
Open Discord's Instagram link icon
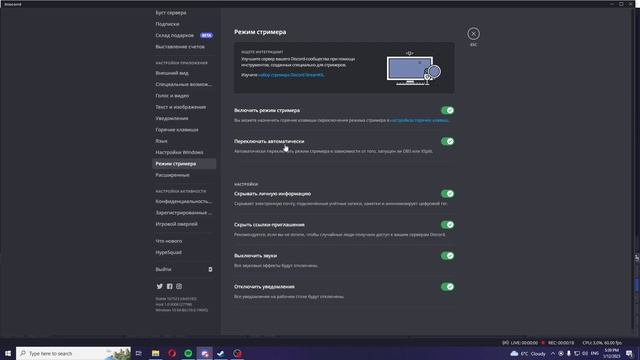(x=179, y=287)
